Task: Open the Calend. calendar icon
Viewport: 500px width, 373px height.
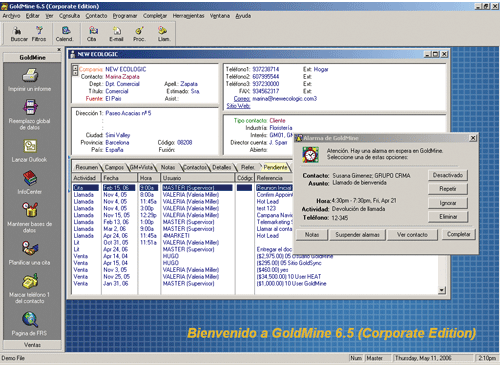Action: coord(65,34)
